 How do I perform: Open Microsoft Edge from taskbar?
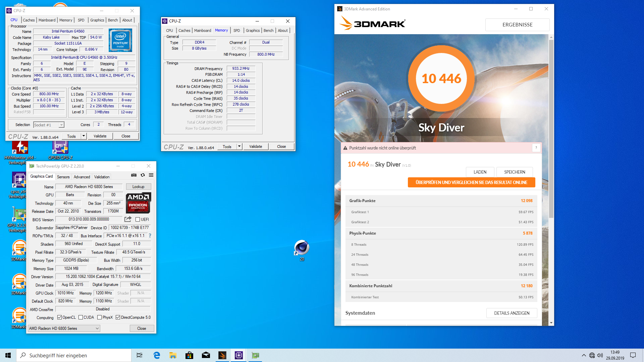click(156, 355)
